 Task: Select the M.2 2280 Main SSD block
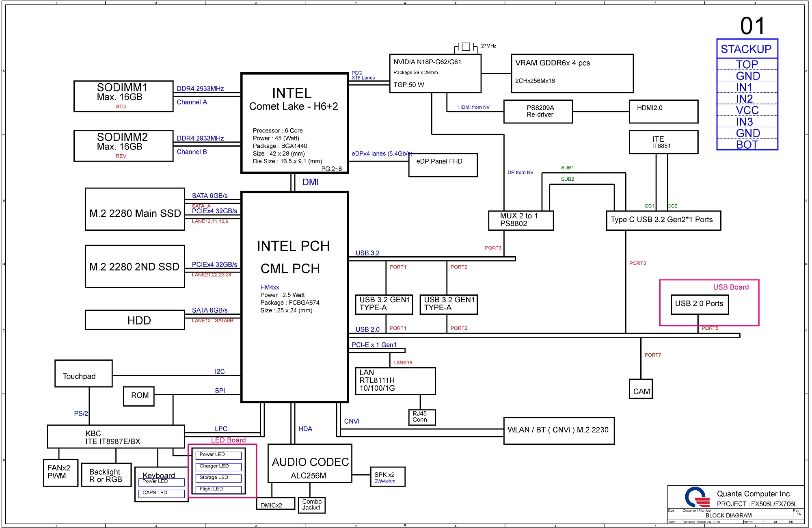tap(135, 209)
